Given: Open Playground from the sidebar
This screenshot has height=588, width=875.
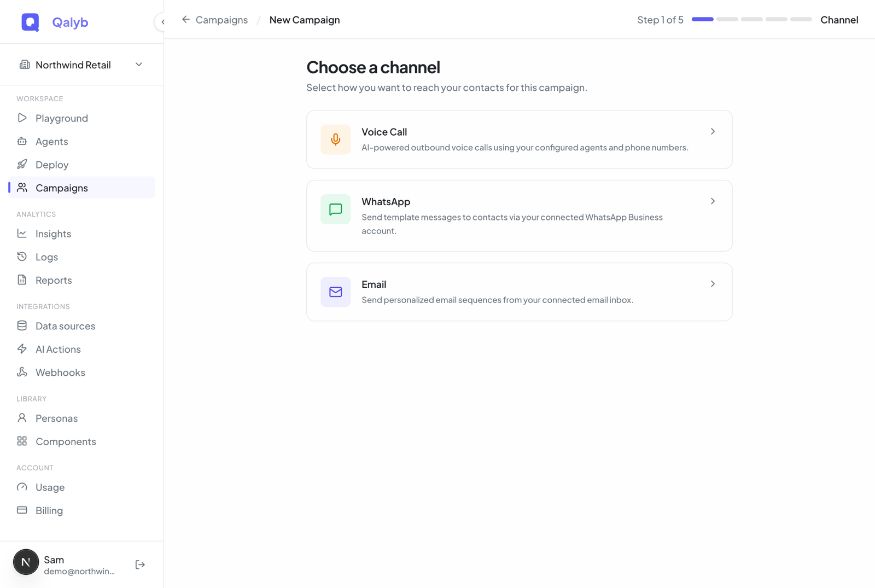Looking at the screenshot, I should [82, 118].
